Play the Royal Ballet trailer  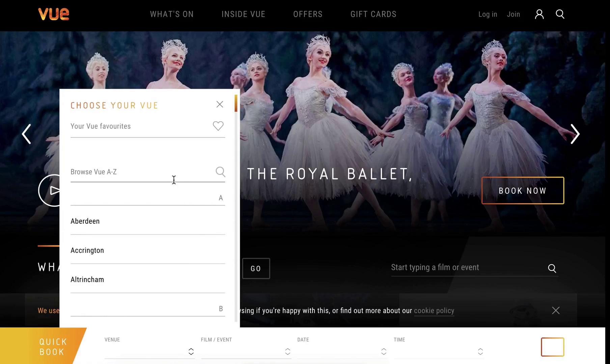coord(49,190)
